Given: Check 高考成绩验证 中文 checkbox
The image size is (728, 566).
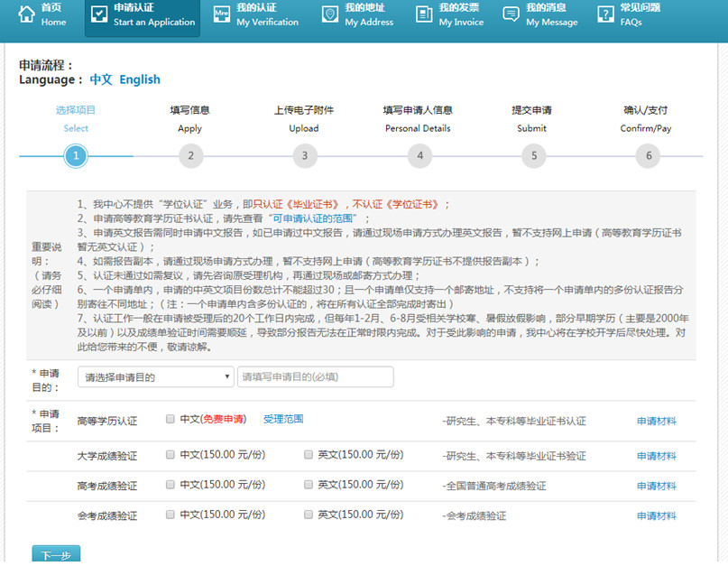Looking at the screenshot, I should 170,485.
